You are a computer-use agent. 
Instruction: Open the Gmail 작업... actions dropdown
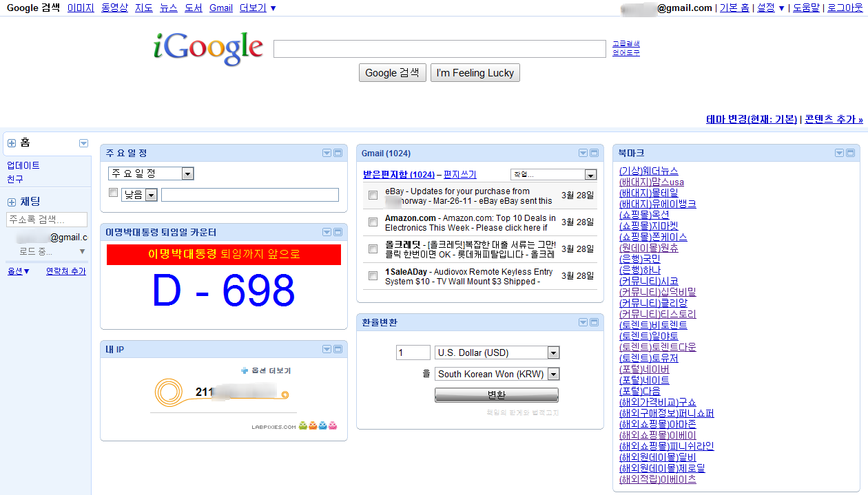tap(553, 175)
